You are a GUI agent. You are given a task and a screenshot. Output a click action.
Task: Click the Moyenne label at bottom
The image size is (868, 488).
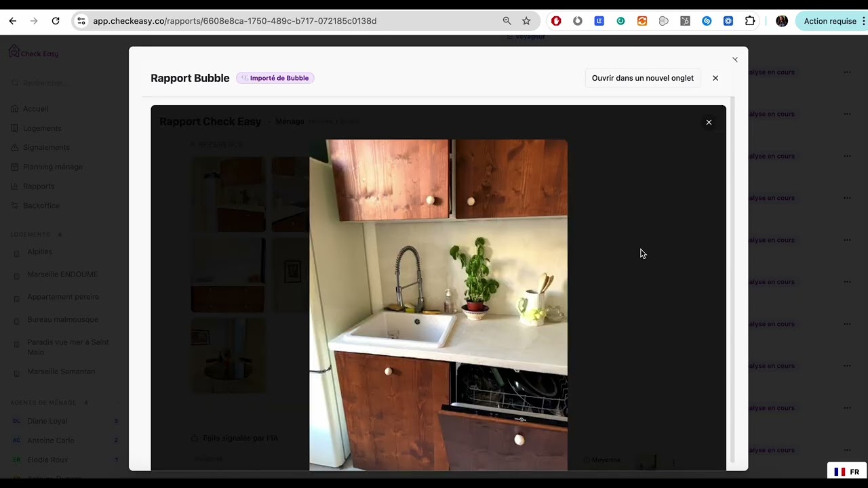[x=606, y=460]
